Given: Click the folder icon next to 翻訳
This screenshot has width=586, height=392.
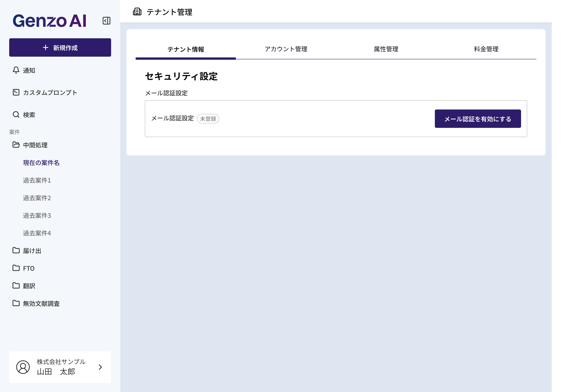Looking at the screenshot, I should [x=16, y=286].
